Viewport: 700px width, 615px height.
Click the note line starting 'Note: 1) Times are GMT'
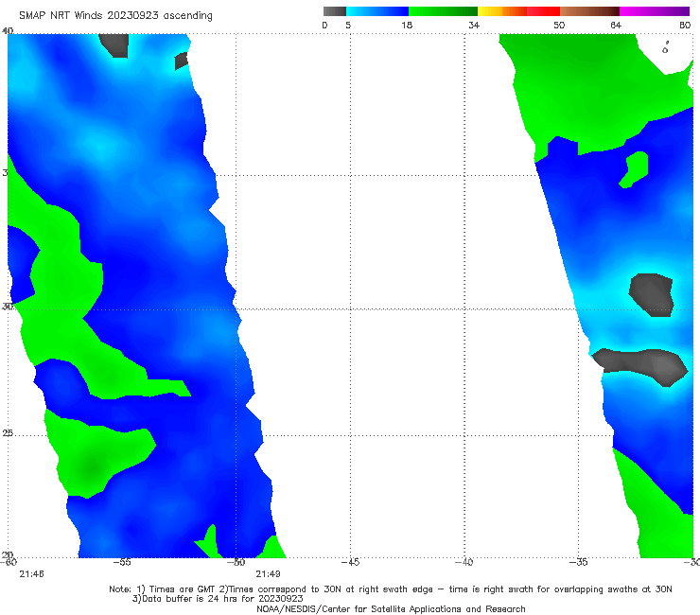[x=391, y=589]
